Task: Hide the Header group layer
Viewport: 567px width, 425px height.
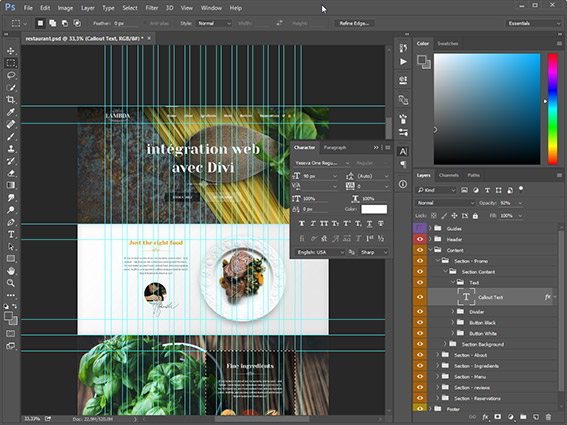Action: (420, 239)
